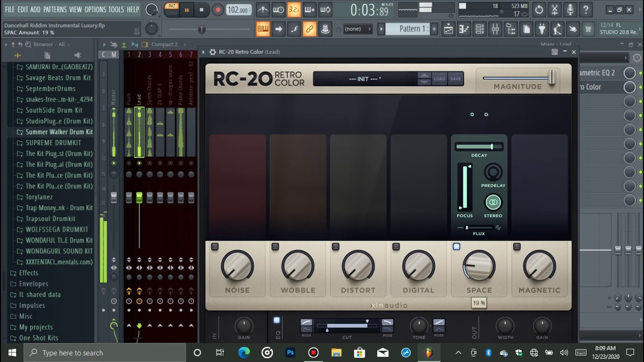Click the help question mark icon

[x=586, y=10]
